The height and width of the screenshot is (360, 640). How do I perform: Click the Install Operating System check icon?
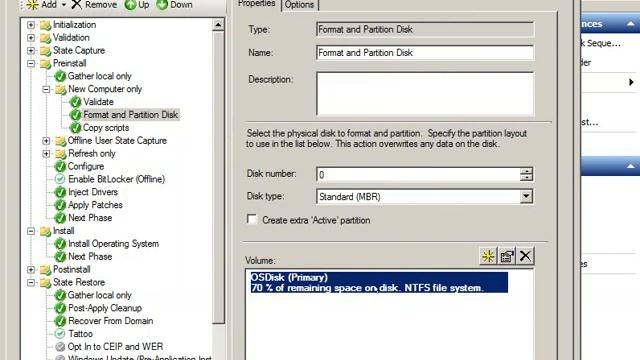60,244
